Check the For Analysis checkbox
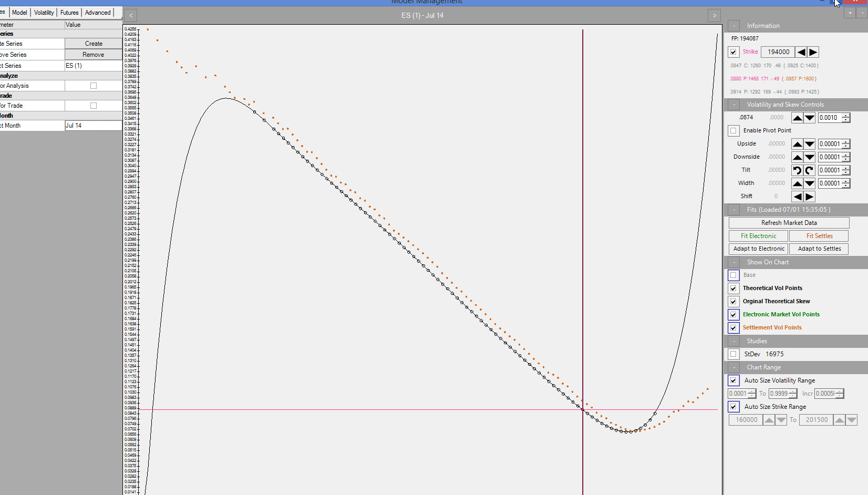Viewport: 868px width, 495px height. [94, 86]
